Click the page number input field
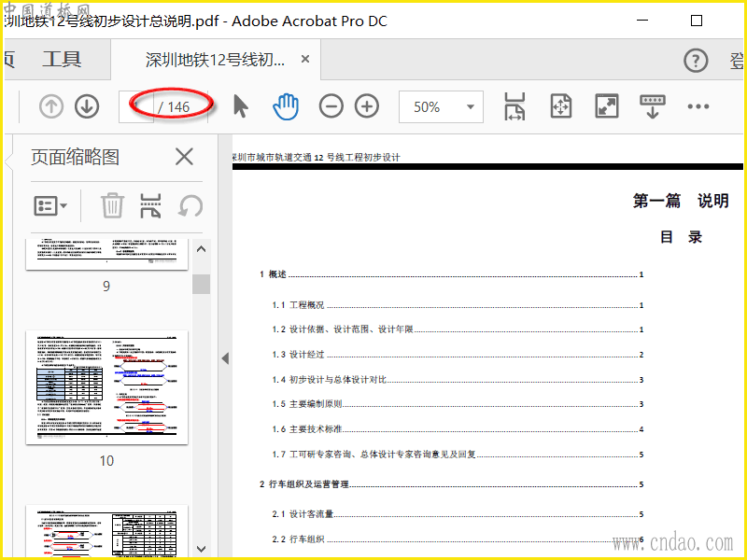The width and height of the screenshot is (747, 560). pos(136,106)
